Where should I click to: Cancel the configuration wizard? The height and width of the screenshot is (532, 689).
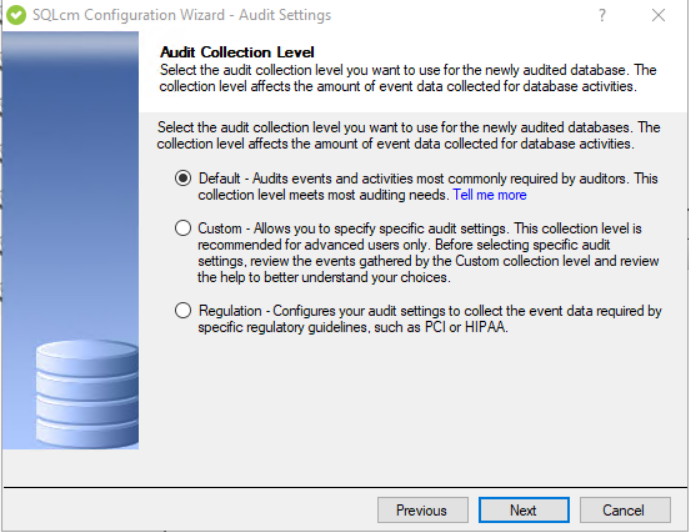(623, 510)
